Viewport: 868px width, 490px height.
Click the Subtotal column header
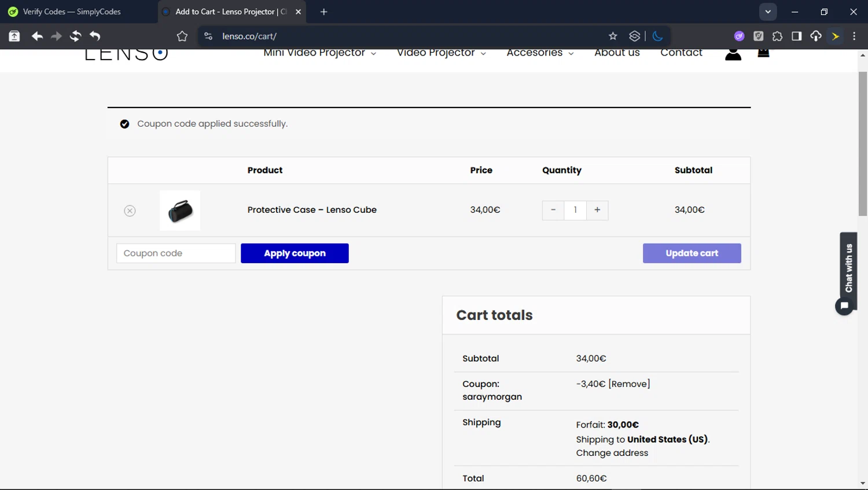pos(693,170)
